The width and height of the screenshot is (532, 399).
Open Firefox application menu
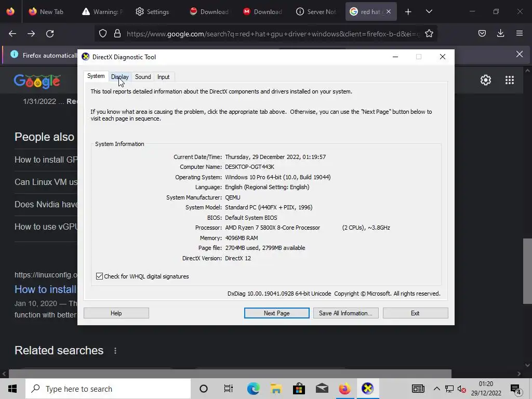(520, 33)
